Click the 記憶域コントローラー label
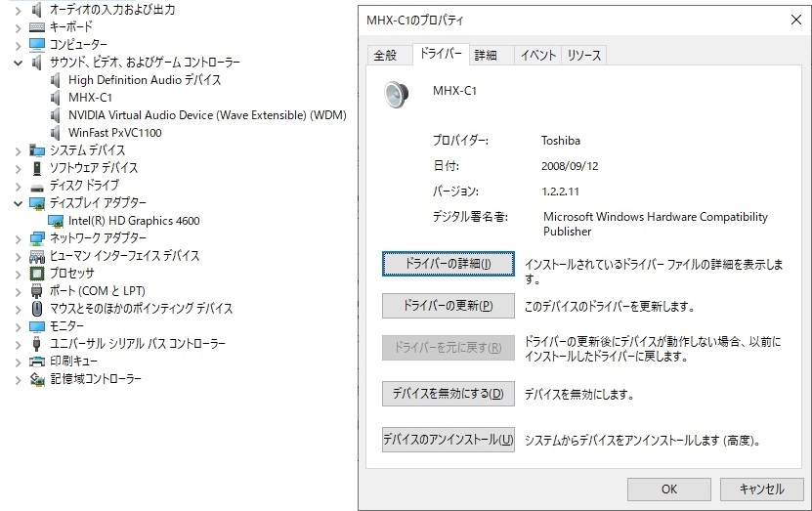812x511 pixels. (x=96, y=379)
